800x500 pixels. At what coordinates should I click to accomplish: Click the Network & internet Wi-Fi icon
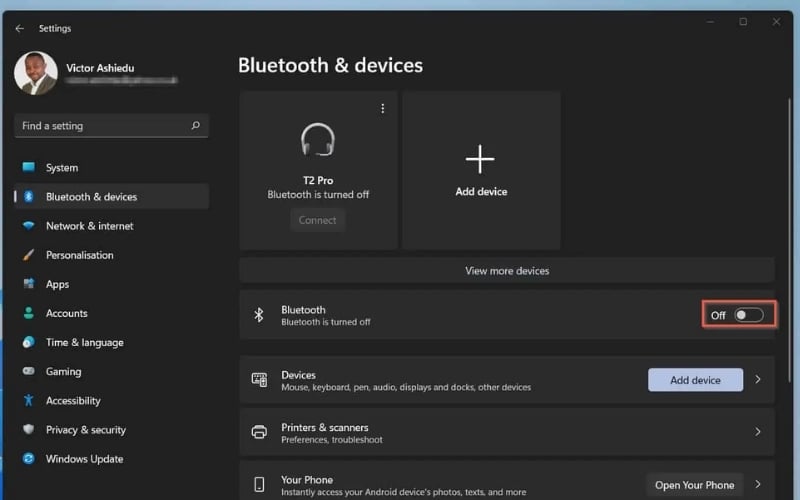[x=28, y=226]
